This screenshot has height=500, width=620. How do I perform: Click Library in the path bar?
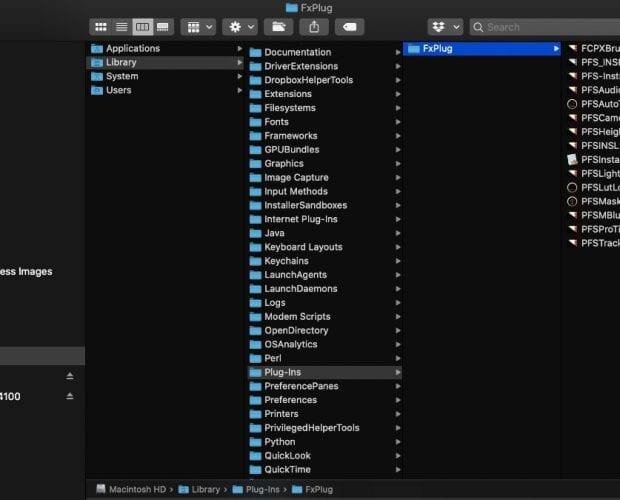[199, 489]
